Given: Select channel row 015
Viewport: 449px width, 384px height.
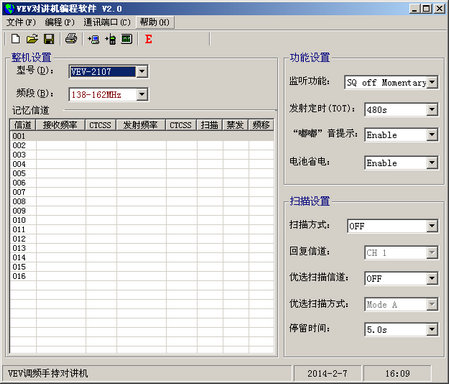Looking at the screenshot, I should point(142,267).
